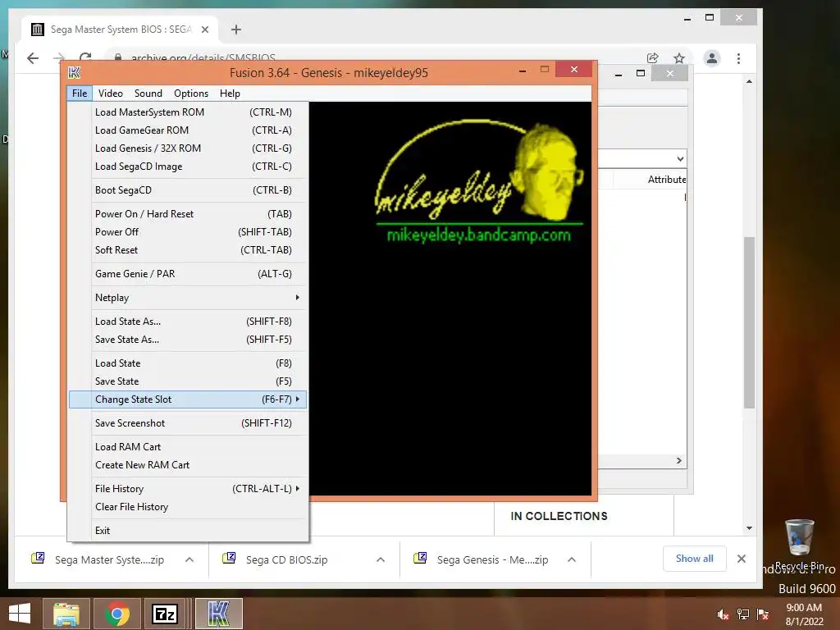Click the taskbar clock
The height and width of the screenshot is (630, 840).
tap(804, 614)
